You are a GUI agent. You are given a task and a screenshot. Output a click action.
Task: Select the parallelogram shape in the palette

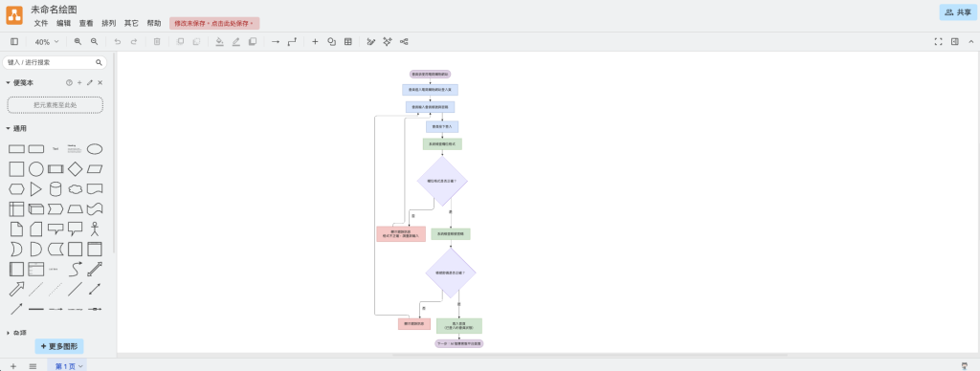[95, 168]
